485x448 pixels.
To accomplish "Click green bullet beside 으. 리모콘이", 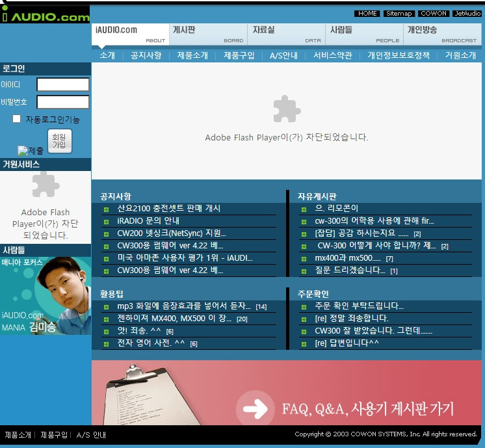I will coord(304,210).
